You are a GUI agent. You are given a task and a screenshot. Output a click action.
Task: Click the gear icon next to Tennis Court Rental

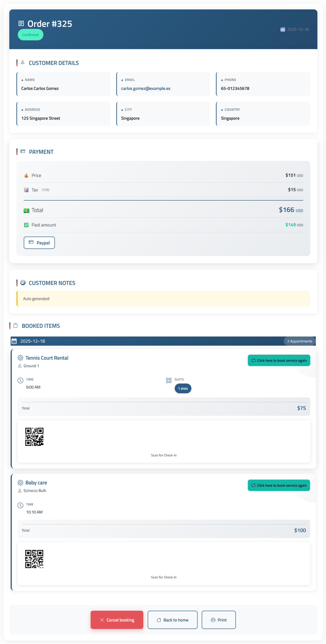pyautogui.click(x=20, y=358)
